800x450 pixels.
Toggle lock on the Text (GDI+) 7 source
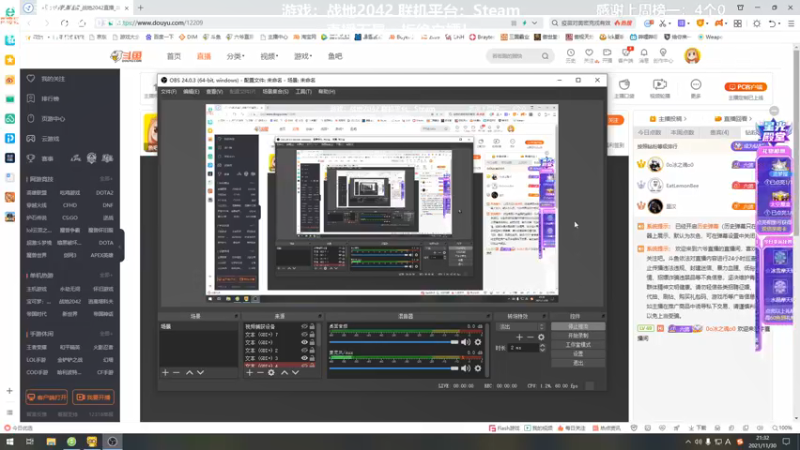tap(312, 335)
